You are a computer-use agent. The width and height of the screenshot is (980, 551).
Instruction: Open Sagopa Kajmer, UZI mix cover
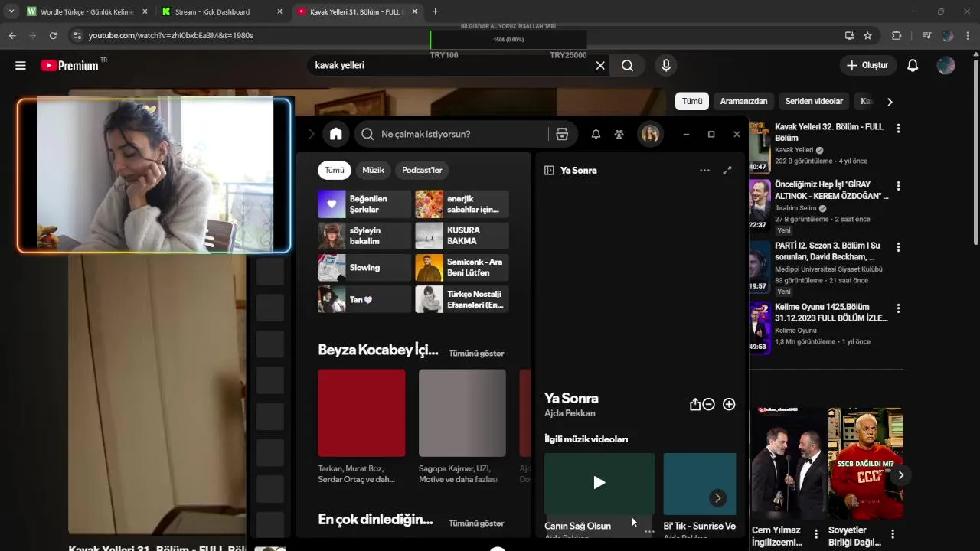point(462,413)
